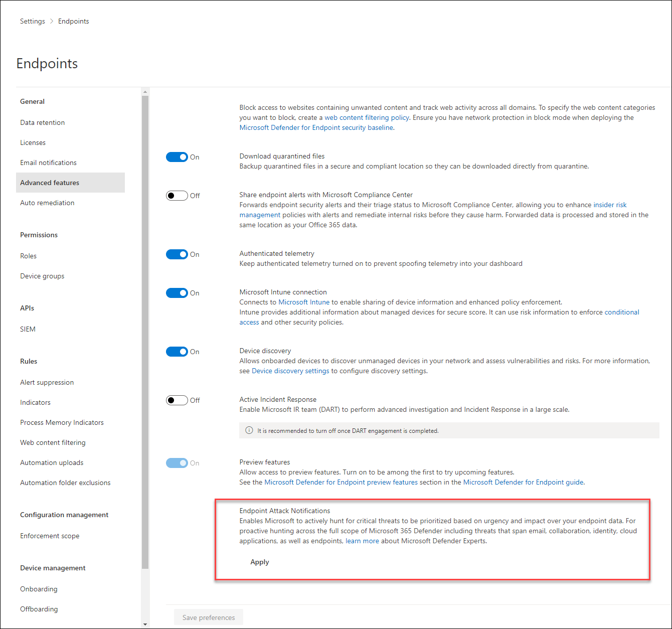Click the conditional access link

tap(622, 311)
